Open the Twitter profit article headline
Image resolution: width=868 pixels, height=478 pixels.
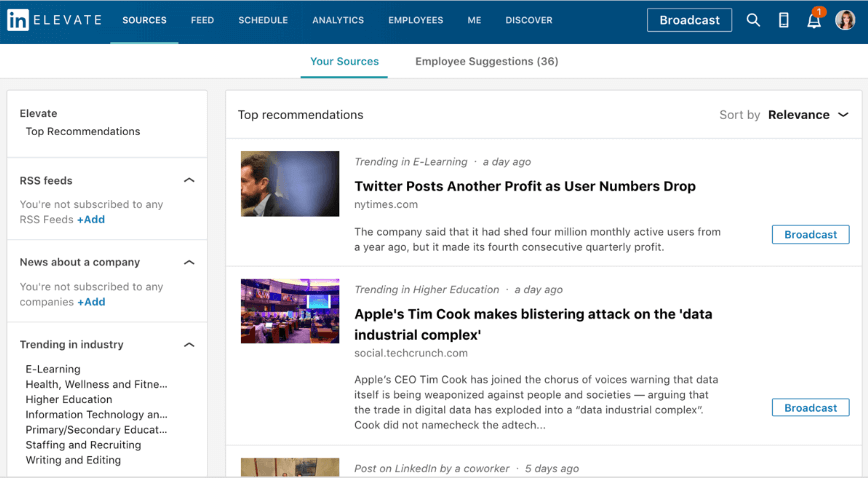(525, 186)
